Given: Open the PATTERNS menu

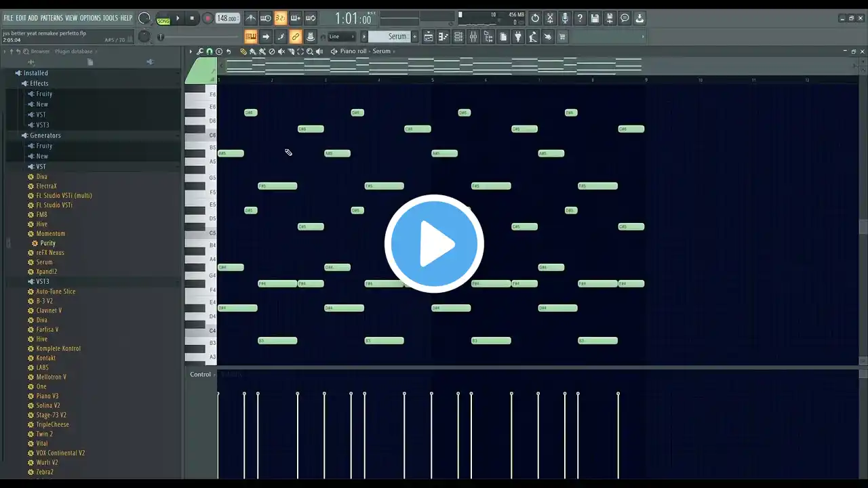Looking at the screenshot, I should tap(52, 18).
